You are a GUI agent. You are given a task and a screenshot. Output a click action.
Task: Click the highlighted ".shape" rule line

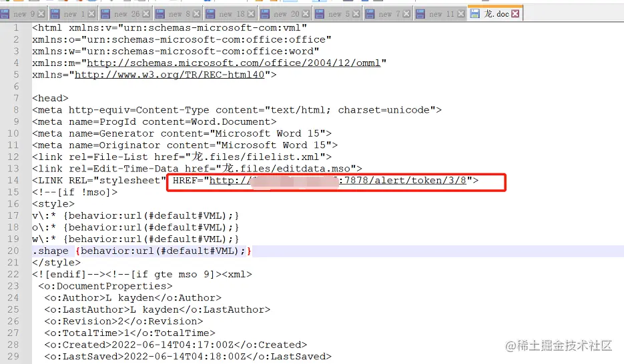point(141,251)
